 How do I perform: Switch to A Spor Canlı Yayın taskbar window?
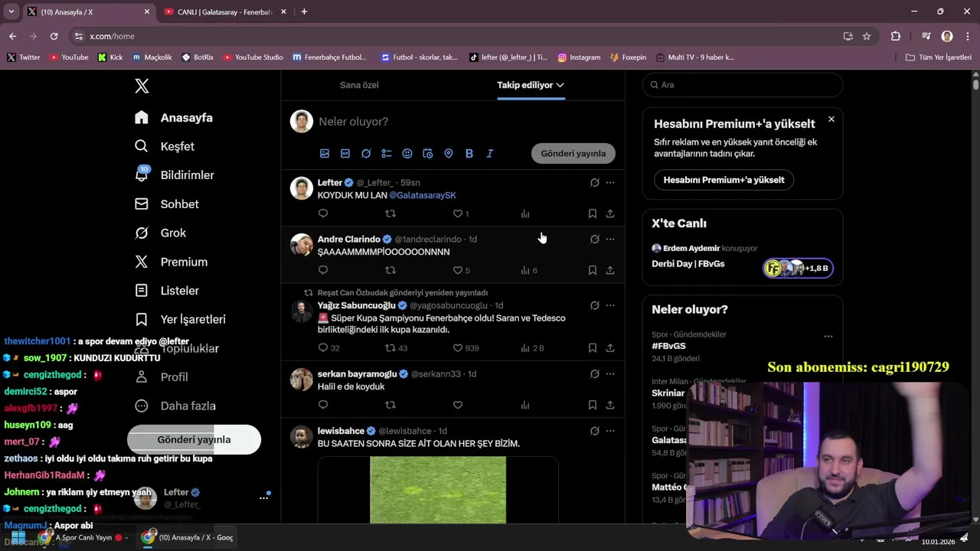tap(83, 537)
